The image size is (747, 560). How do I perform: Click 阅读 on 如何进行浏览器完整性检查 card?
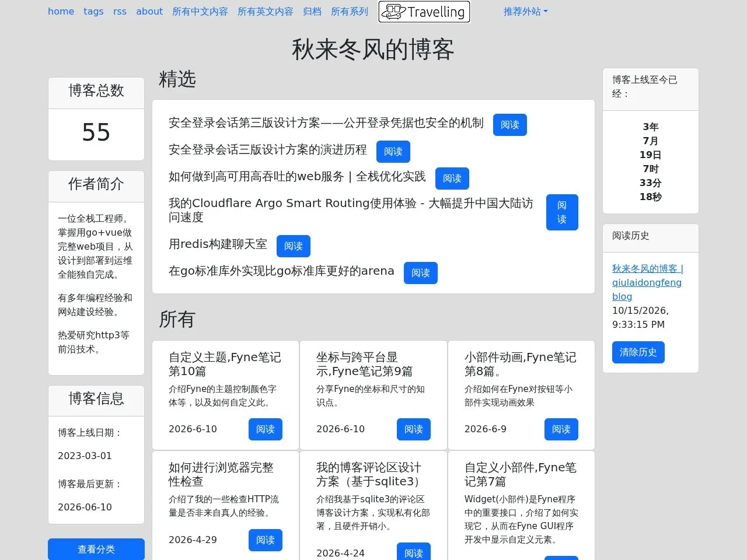click(x=266, y=540)
